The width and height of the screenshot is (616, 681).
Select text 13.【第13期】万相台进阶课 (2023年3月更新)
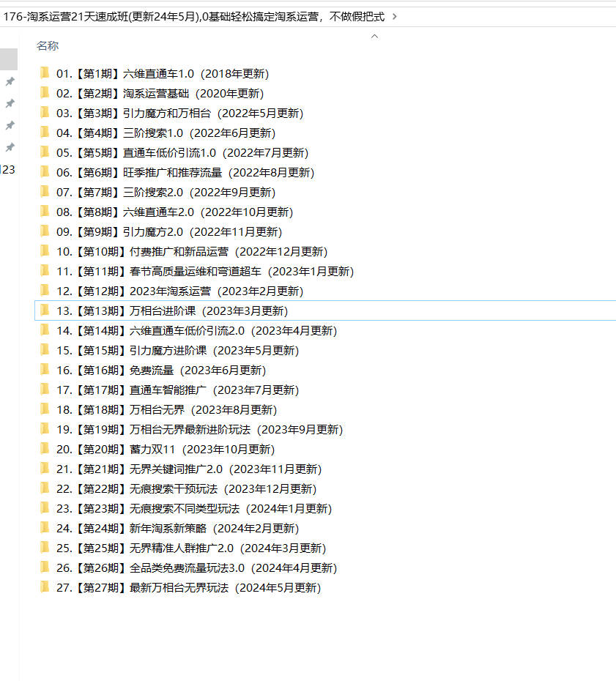click(172, 311)
